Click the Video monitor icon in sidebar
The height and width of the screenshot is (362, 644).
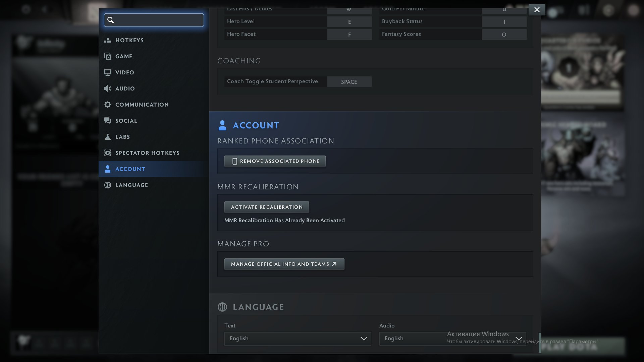(x=108, y=72)
